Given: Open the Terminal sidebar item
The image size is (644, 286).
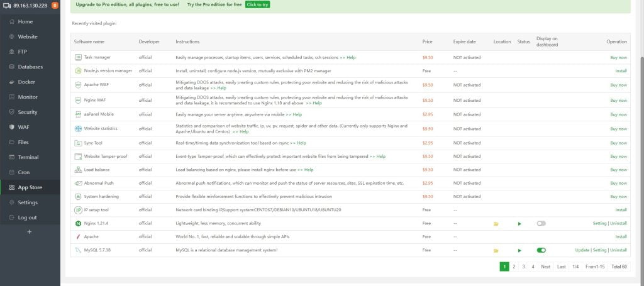Looking at the screenshot, I should pyautogui.click(x=28, y=157).
